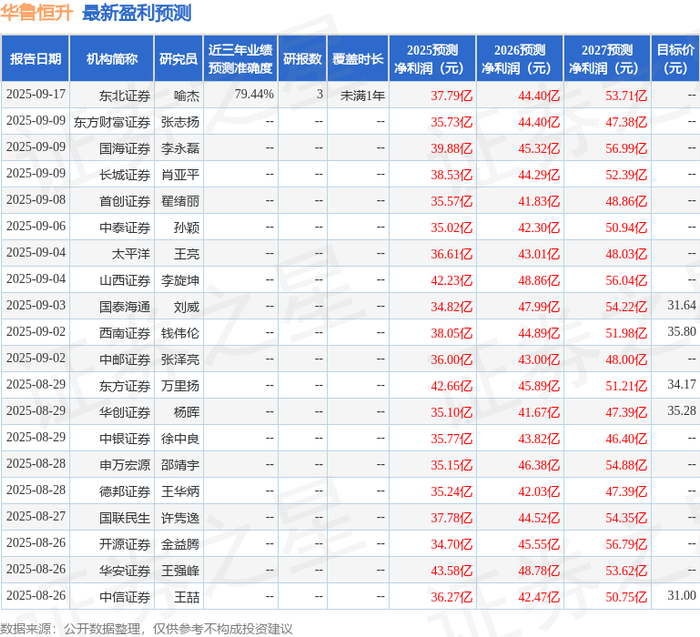Click the 46.38亿 profit value
Image resolution: width=700 pixels, height=637 pixels.
pos(539,465)
